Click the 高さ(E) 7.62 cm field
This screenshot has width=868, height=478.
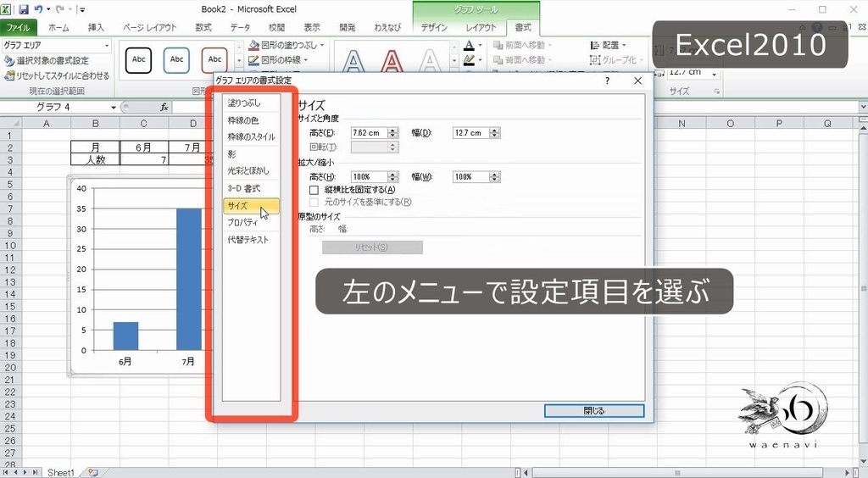[370, 133]
